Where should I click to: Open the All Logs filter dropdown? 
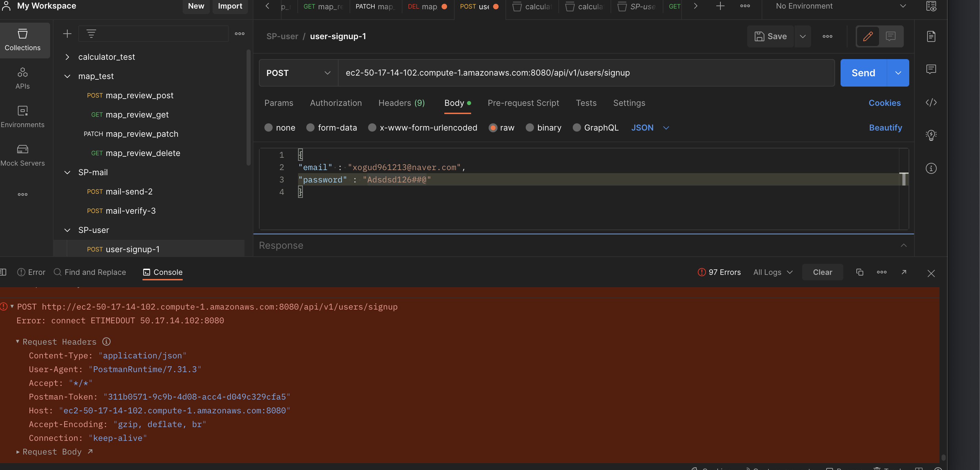tap(772, 272)
